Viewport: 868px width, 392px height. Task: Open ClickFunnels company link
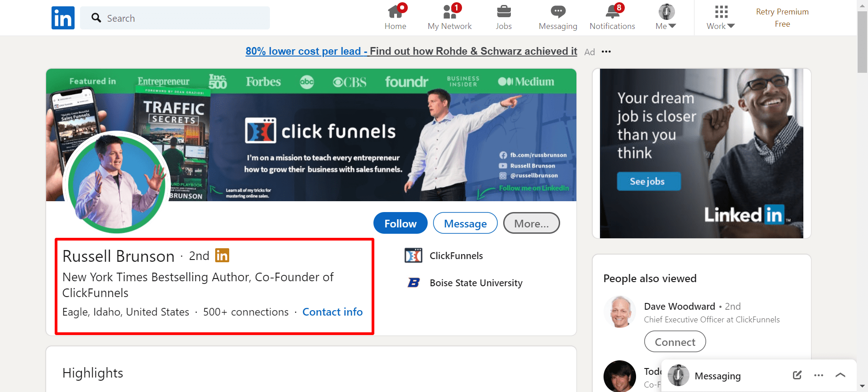(x=456, y=255)
